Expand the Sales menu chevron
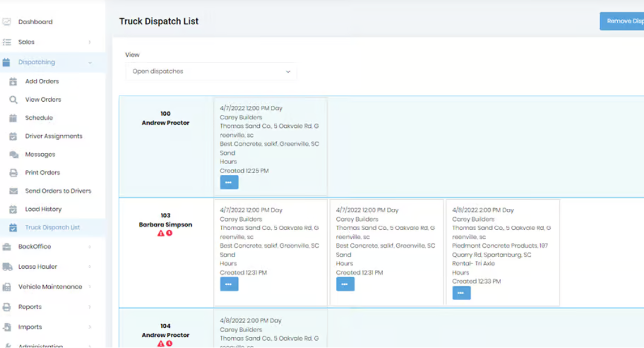The image size is (644, 348). pos(90,42)
